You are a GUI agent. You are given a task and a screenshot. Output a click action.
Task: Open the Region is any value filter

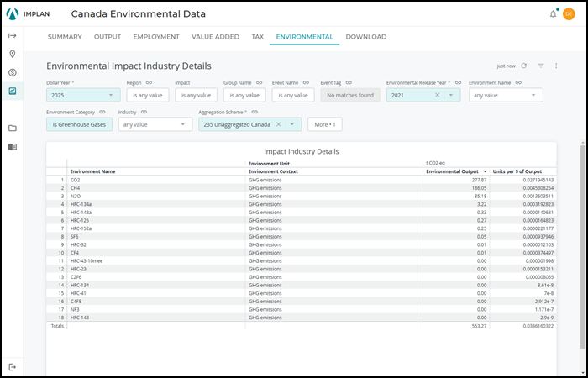148,95
